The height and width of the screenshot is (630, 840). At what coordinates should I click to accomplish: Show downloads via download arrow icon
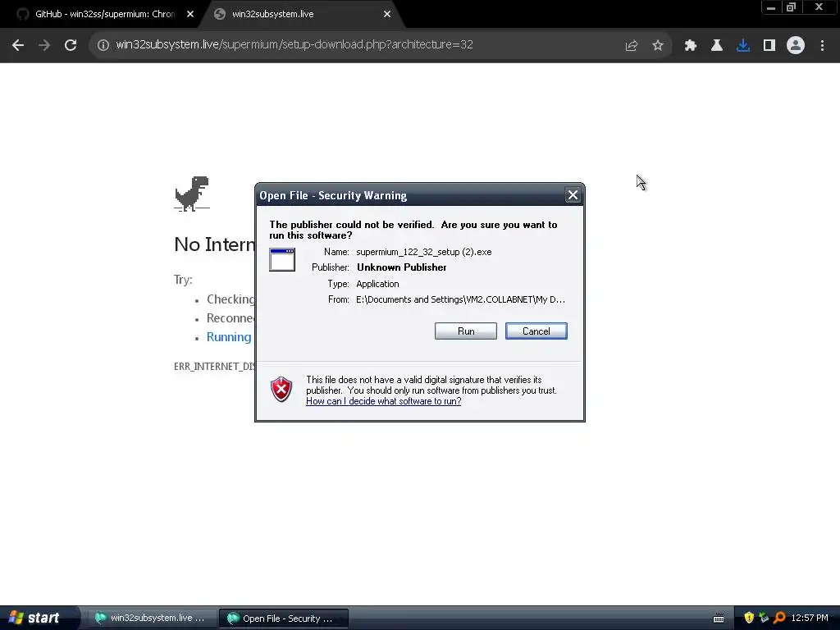click(x=743, y=46)
